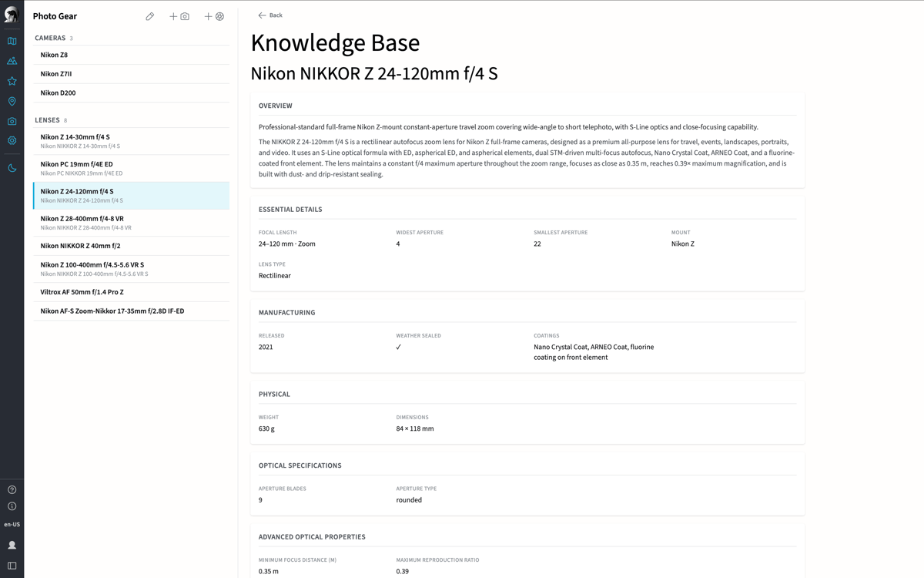Select Nikon Z 14-30mm f/4 S lens
The height and width of the screenshot is (578, 924).
[131, 141]
